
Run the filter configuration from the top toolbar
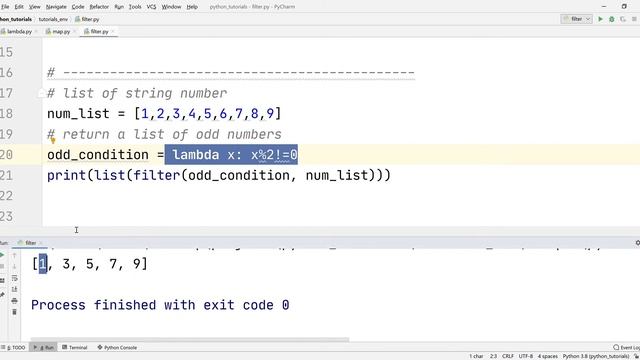pyautogui.click(x=600, y=19)
